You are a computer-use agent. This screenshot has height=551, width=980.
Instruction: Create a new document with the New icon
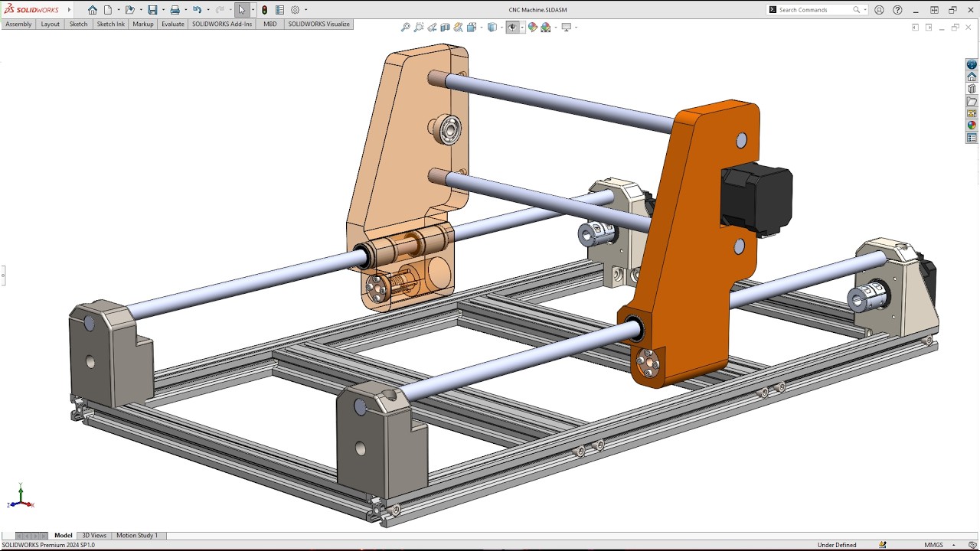(108, 10)
